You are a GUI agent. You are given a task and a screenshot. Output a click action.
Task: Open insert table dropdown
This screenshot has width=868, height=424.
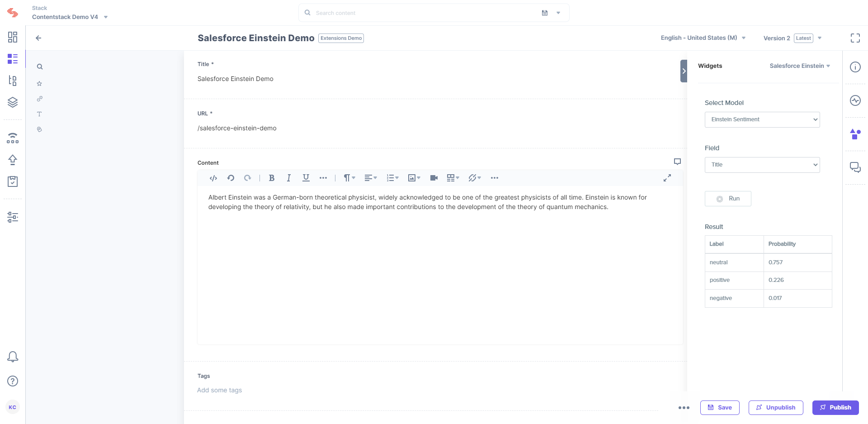click(453, 178)
